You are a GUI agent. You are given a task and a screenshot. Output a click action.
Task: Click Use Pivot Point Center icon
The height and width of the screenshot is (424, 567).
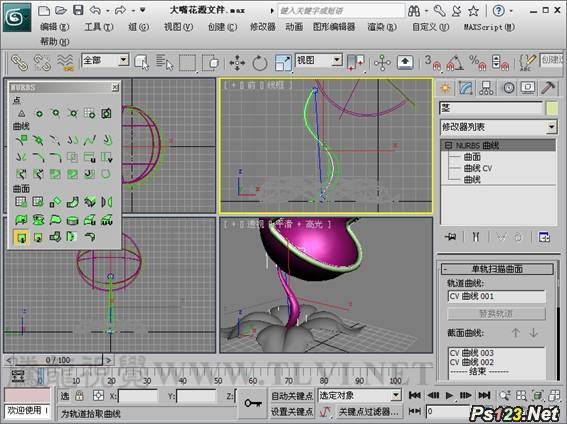355,63
